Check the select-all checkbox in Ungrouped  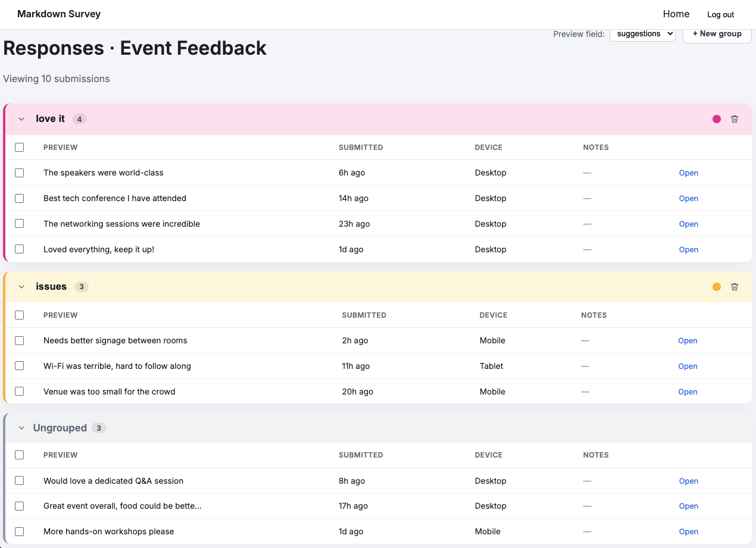pos(19,455)
